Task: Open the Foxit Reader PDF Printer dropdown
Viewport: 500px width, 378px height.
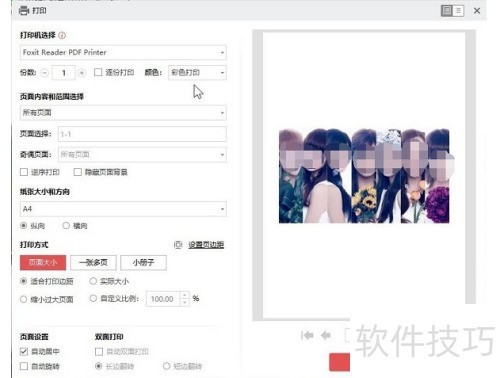Action: 123,52
